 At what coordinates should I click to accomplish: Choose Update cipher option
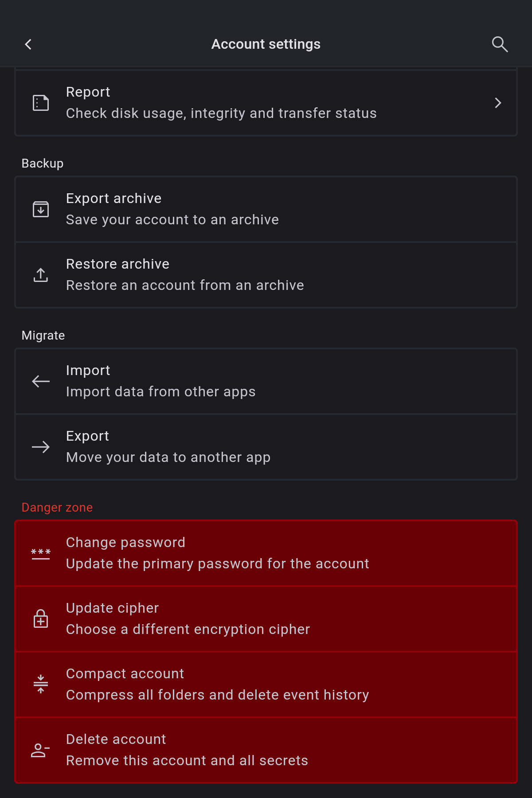(266, 619)
